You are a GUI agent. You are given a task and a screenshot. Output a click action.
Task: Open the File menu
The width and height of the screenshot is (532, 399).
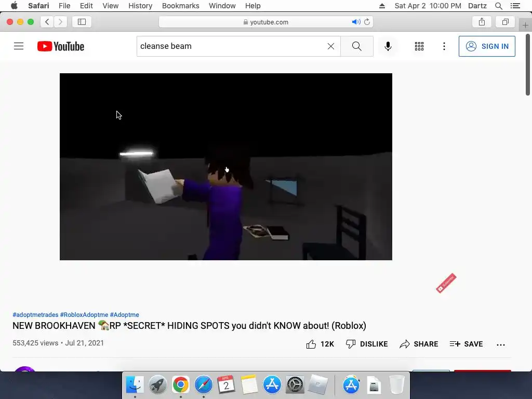[64, 6]
